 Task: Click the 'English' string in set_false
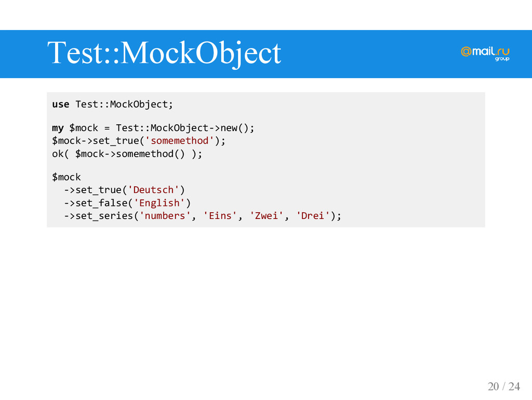pyautogui.click(x=159, y=203)
